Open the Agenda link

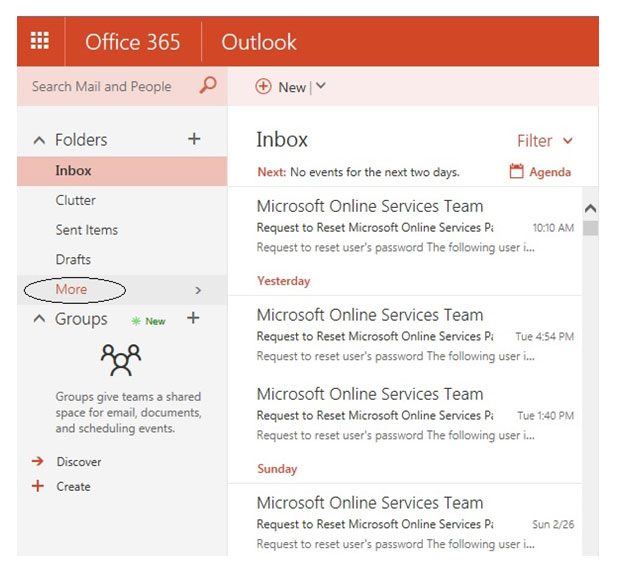[x=550, y=172]
